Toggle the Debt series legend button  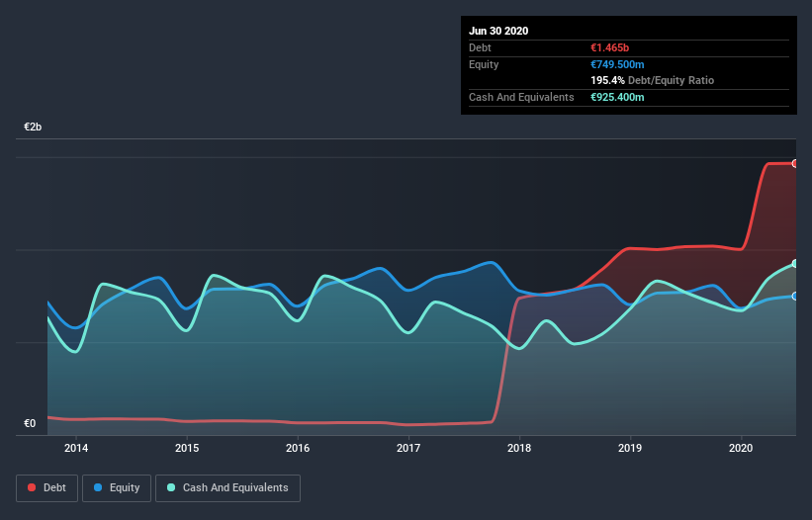[x=46, y=488]
